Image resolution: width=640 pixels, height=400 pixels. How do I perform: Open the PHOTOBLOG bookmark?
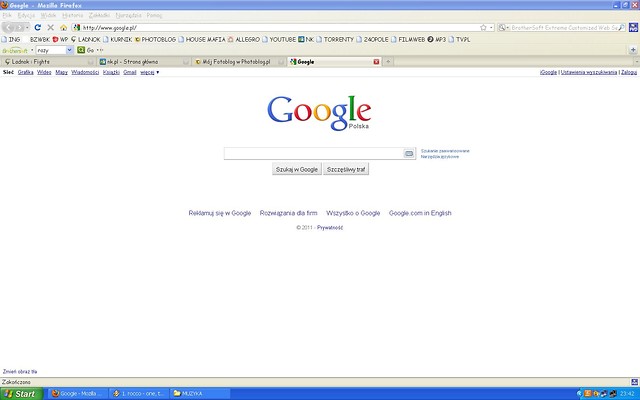(x=155, y=39)
